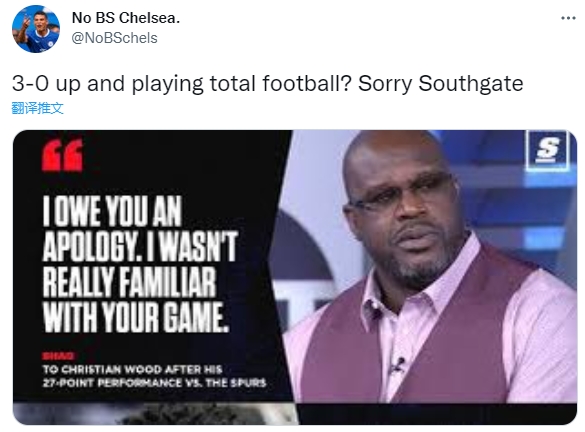Click the APOLOGY. I WASN'T text line
The image size is (585, 432).
(140, 246)
